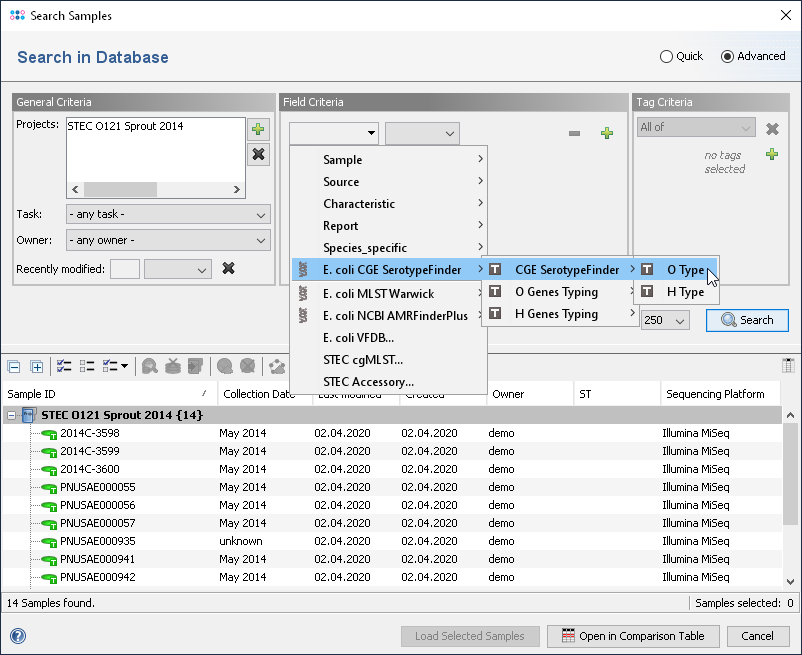The height and width of the screenshot is (655, 802).
Task: Add a field criterion with plus icon
Action: [606, 133]
